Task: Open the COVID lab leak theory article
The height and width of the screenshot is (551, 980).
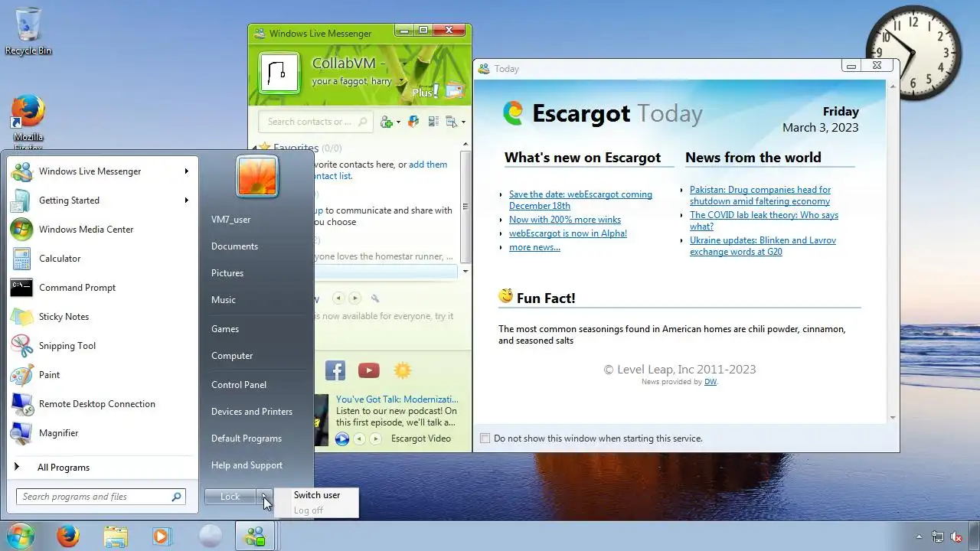Action: pyautogui.click(x=764, y=220)
